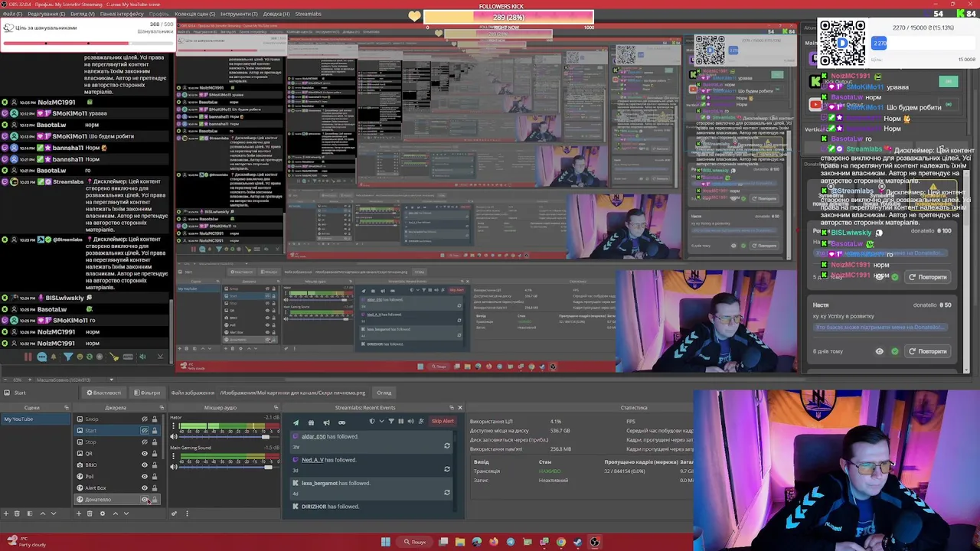This screenshot has width=980, height=551.
Task: Open the Вигляд (V) menu
Action: coord(83,14)
